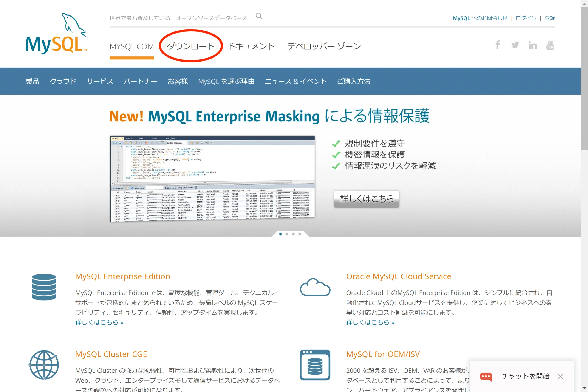
Task: Open the ダウンロード tab
Action: 191,46
